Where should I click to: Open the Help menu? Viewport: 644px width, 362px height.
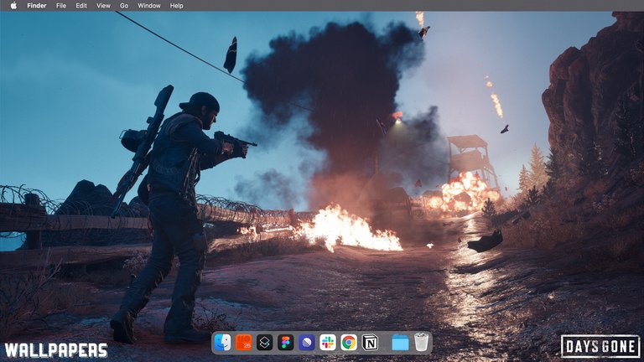[x=177, y=6]
